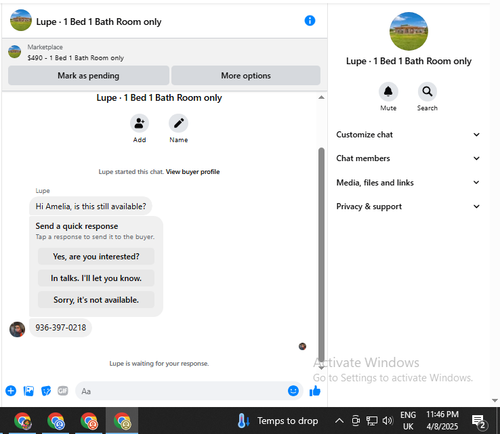Send quick reply 'Sorry, it's not available.'

click(96, 300)
